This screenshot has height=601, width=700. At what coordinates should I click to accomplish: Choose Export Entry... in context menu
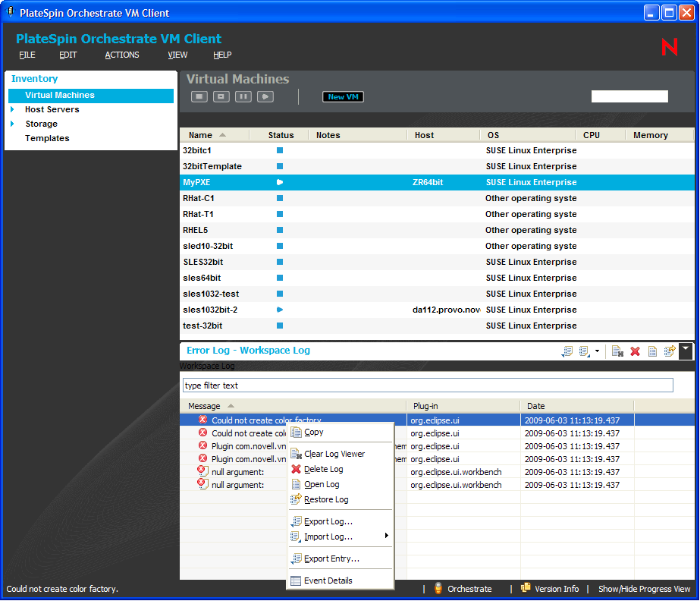341,559
